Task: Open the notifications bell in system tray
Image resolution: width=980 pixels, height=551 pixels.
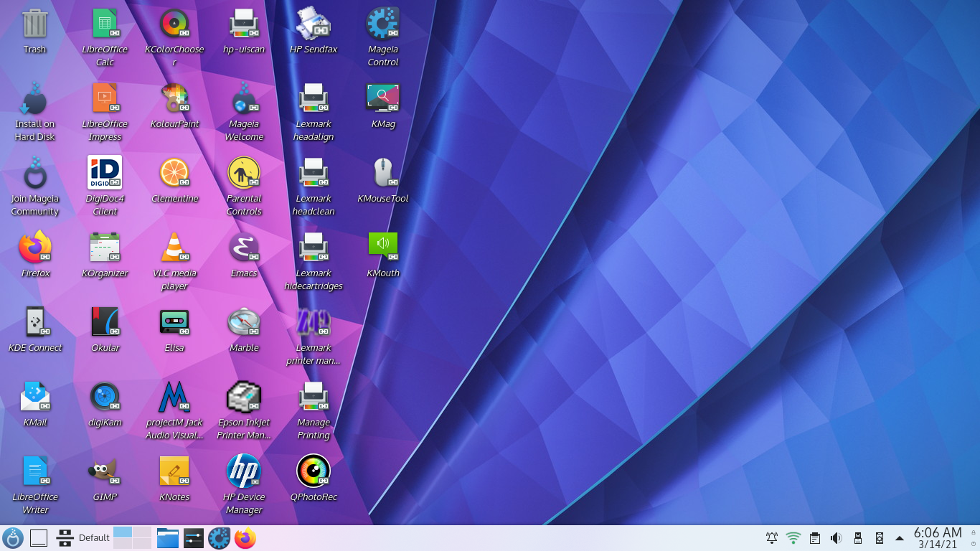Action: click(772, 538)
